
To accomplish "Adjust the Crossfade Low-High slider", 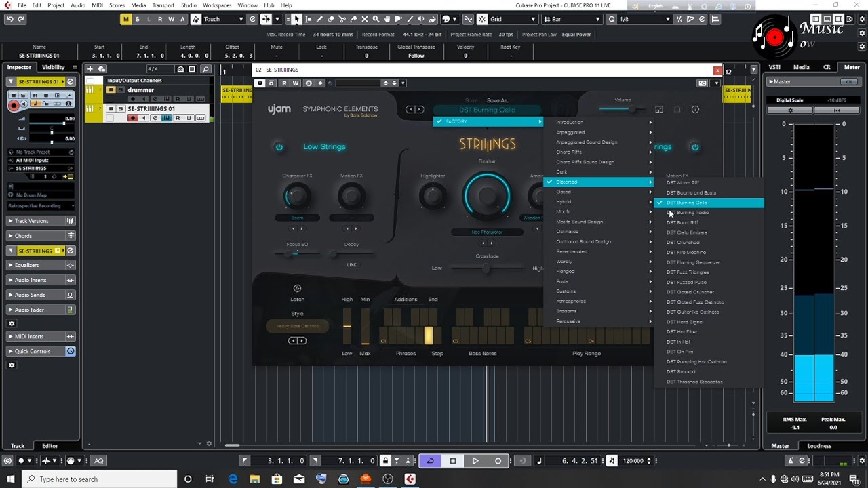I will pos(486,268).
